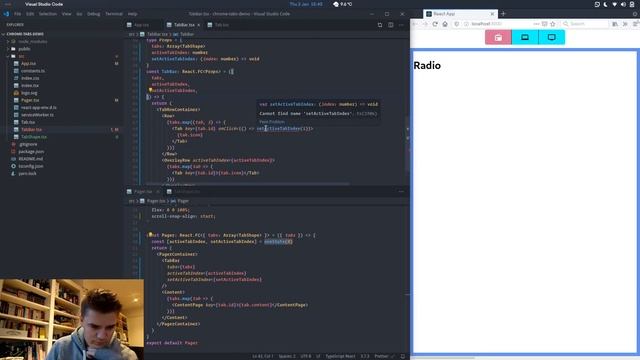Collapse the CHROME-TABS-DEMO explorer section
640x360 pixels.
(x=25, y=34)
